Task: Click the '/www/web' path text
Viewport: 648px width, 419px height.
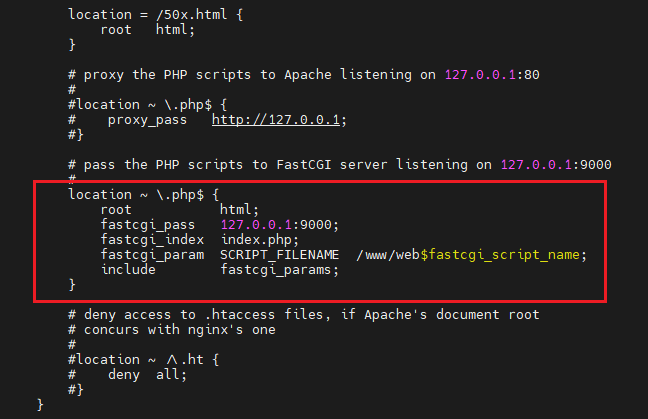Action: coord(388,255)
